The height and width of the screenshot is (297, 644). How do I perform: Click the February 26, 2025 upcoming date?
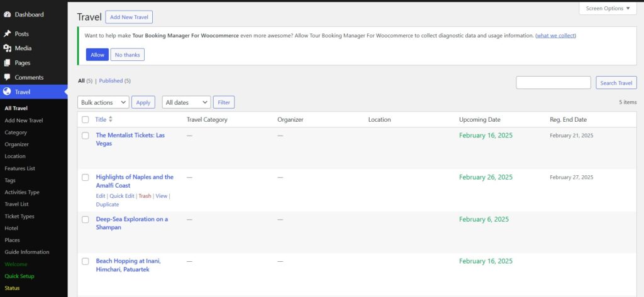tap(486, 177)
